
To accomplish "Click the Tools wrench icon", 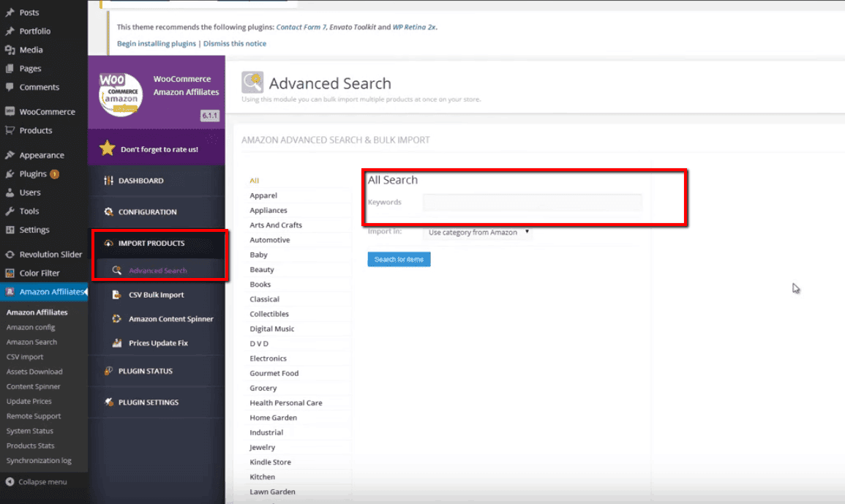I will tap(10, 211).
